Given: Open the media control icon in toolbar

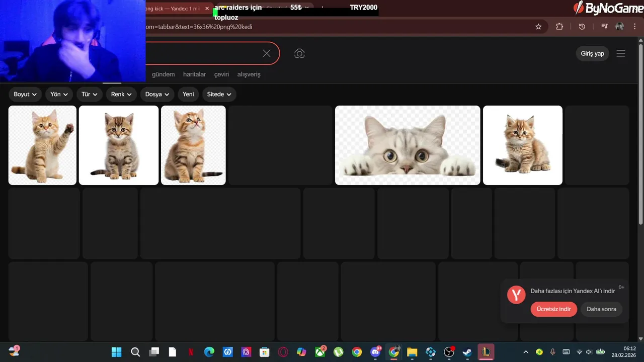Looking at the screenshot, I should point(605,27).
